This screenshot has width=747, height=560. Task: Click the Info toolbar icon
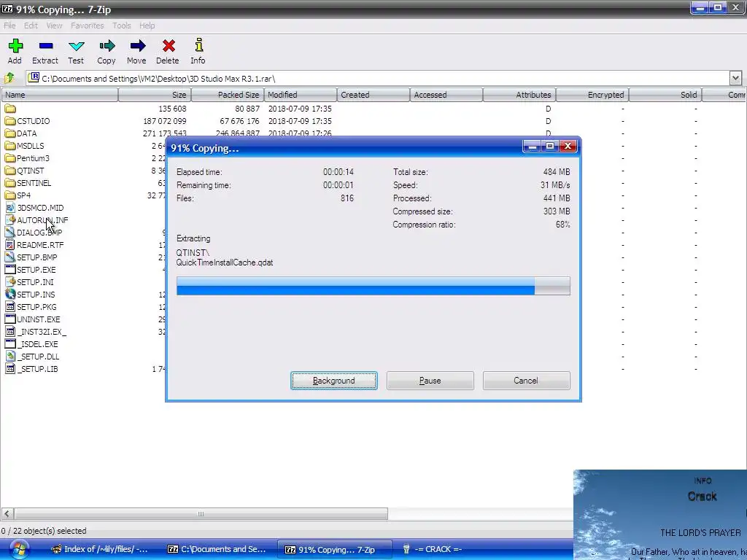(x=198, y=44)
